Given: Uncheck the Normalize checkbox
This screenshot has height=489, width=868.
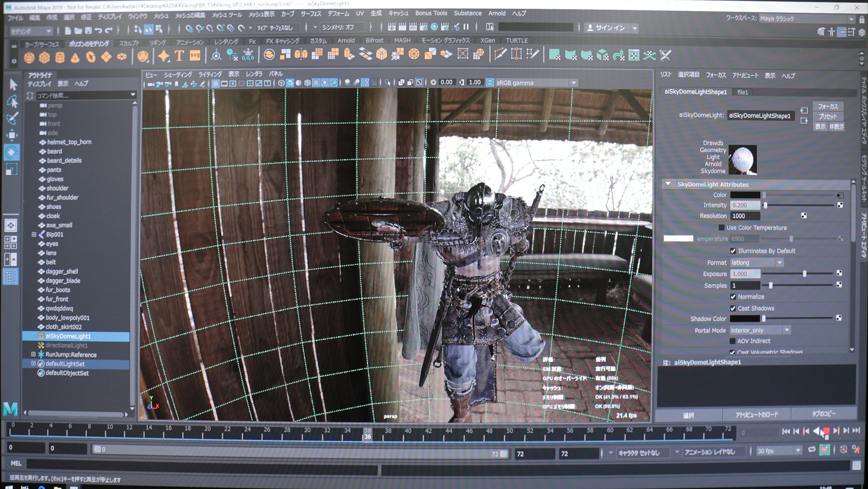Looking at the screenshot, I should pyautogui.click(x=733, y=297).
